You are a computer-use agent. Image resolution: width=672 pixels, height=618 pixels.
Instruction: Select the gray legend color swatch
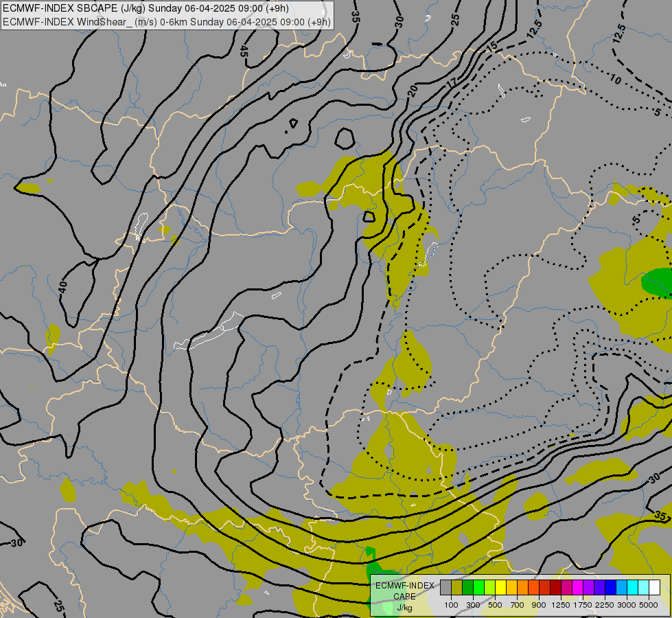click(445, 588)
